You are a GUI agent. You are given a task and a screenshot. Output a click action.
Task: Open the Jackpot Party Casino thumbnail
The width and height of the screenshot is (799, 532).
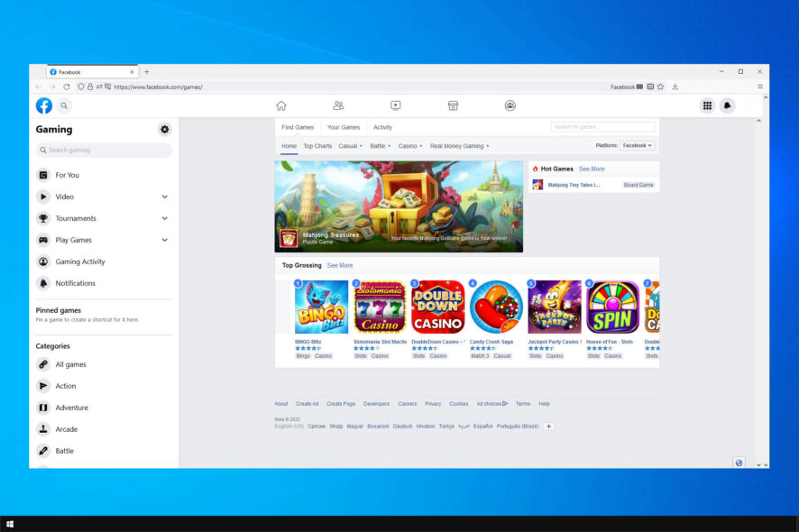coord(555,307)
